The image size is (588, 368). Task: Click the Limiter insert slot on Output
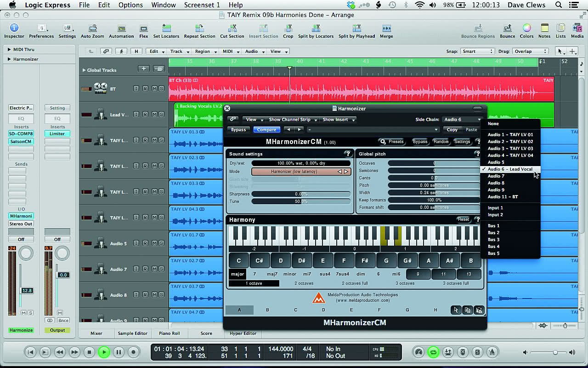point(57,133)
